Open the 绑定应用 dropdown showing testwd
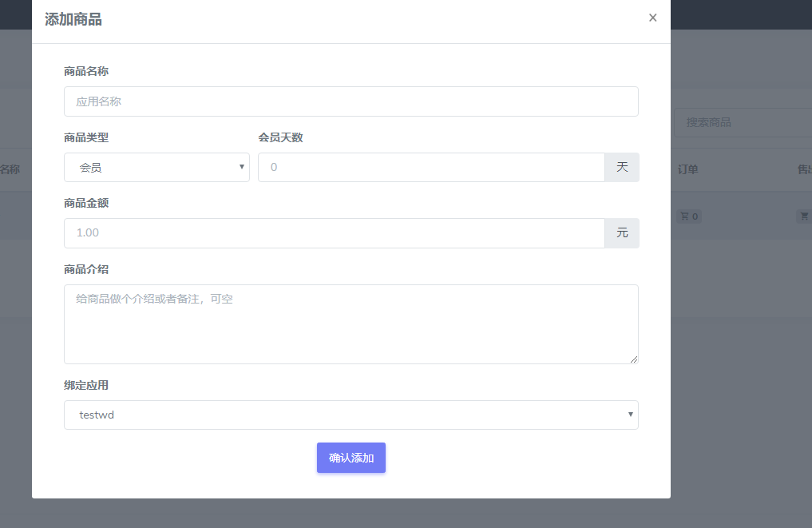The height and width of the screenshot is (528, 812). point(351,415)
